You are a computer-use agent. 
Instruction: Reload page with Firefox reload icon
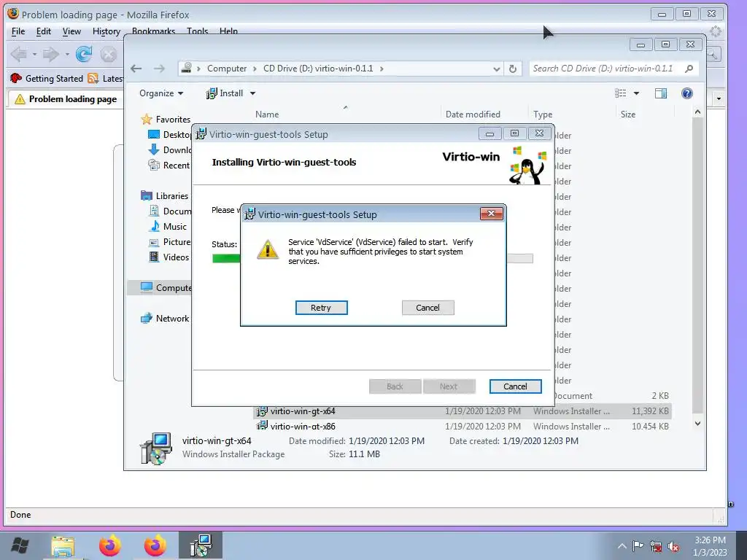84,54
